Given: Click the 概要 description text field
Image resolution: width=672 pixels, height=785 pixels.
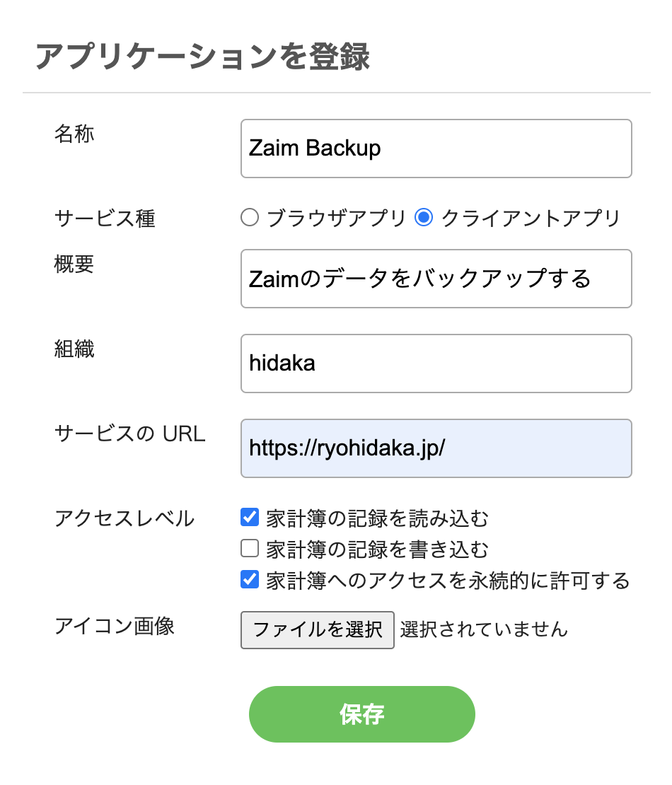Looking at the screenshot, I should coord(436,279).
